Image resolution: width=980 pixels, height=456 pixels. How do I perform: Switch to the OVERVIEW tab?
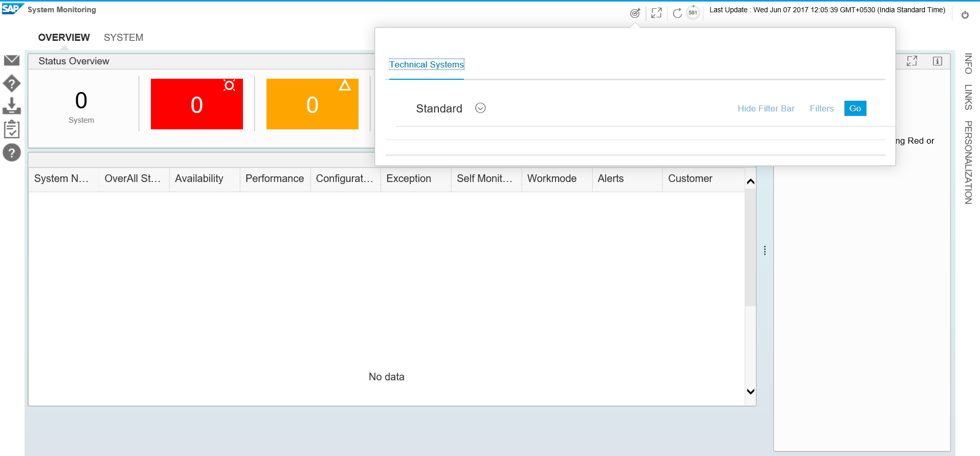click(64, 37)
